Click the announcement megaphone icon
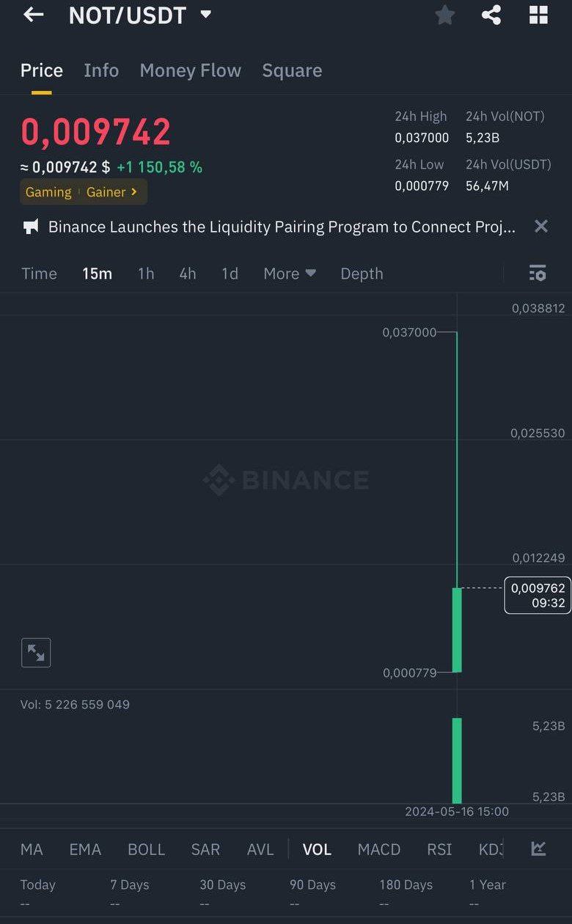The width and height of the screenshot is (572, 924). pos(31,227)
